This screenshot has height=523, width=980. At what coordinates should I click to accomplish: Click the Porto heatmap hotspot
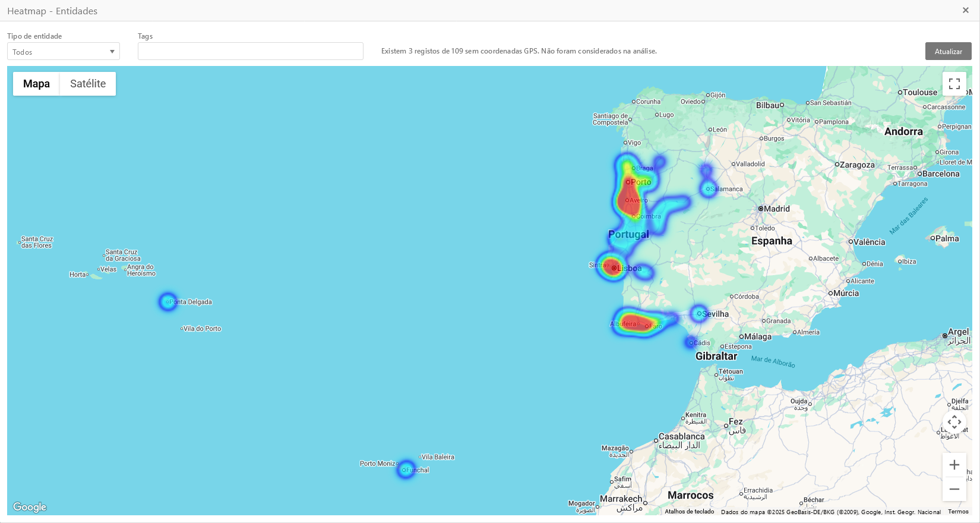tap(628, 191)
